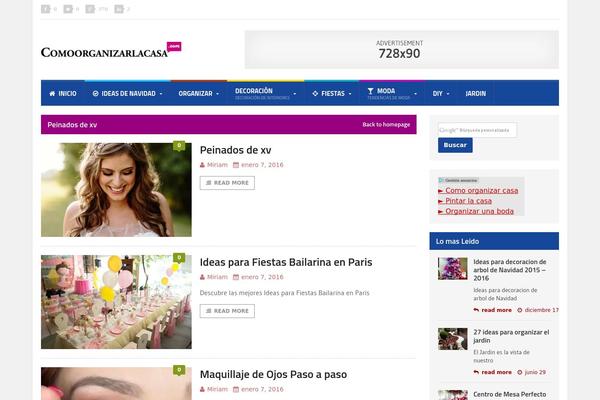Screen dimensions: 600x400
Task: Click the party table thumbnail for Fiestas Bailarina
Action: point(116,302)
